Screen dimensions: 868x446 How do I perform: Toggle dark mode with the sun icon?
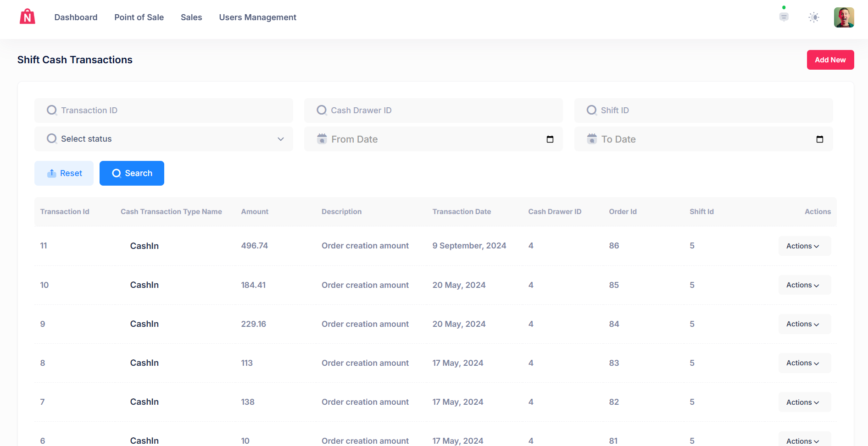pos(814,17)
